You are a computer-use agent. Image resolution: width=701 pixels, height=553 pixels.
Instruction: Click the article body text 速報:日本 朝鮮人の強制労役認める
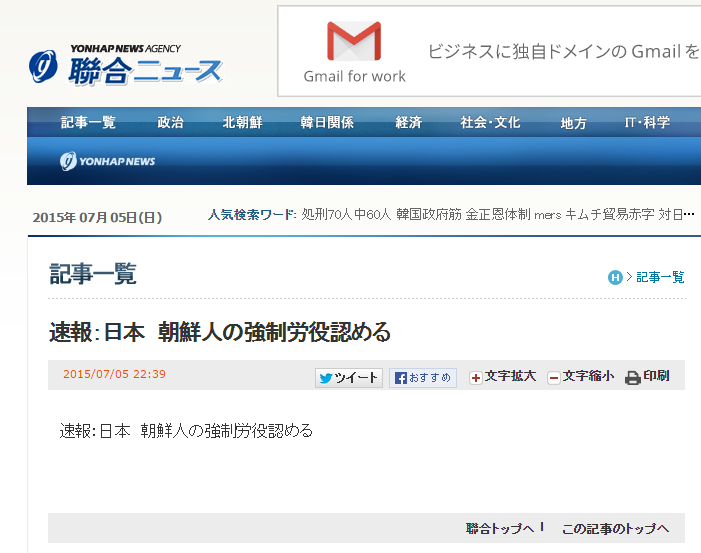[x=186, y=431]
